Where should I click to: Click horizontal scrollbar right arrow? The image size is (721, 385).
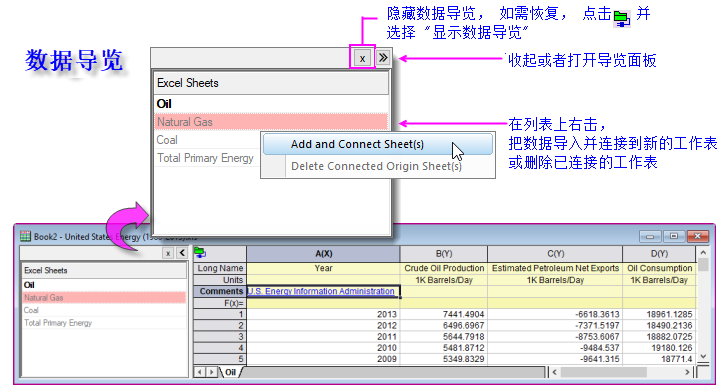687,372
